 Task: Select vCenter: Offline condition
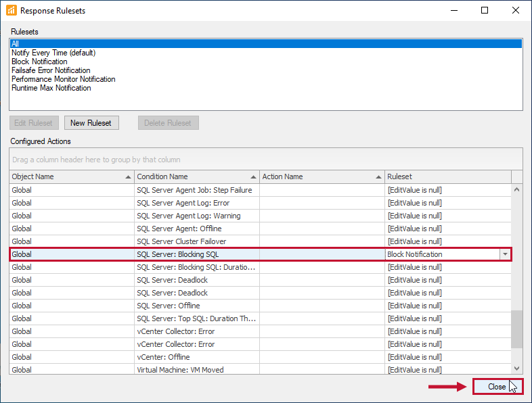pos(197,357)
